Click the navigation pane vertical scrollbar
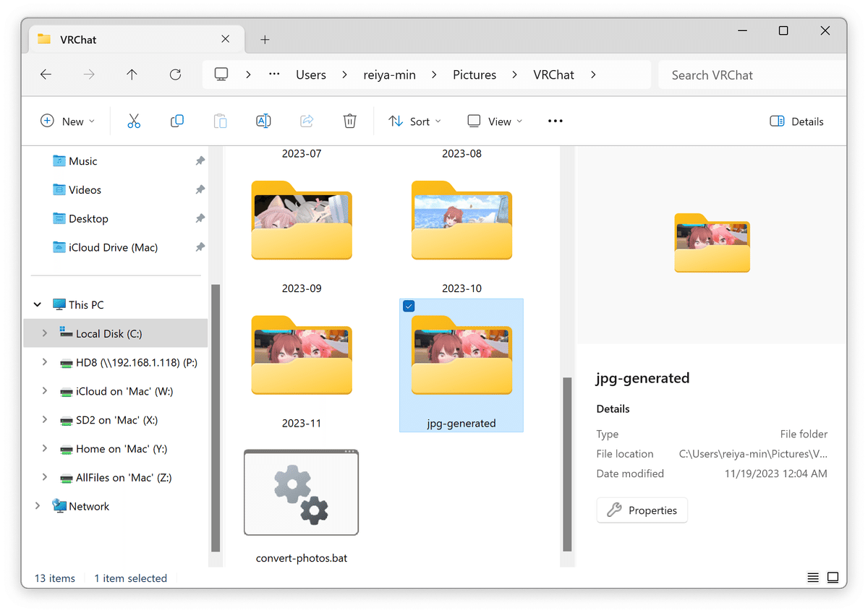 coord(215,418)
